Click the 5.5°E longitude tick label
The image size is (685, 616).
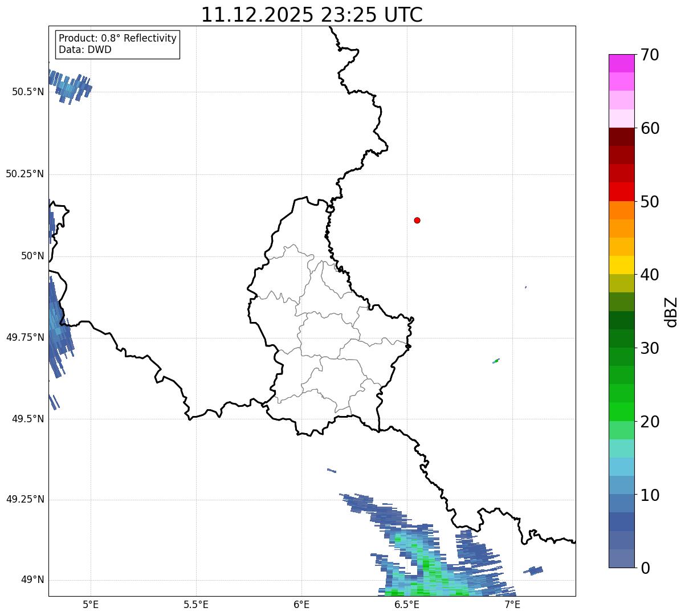pyautogui.click(x=196, y=604)
